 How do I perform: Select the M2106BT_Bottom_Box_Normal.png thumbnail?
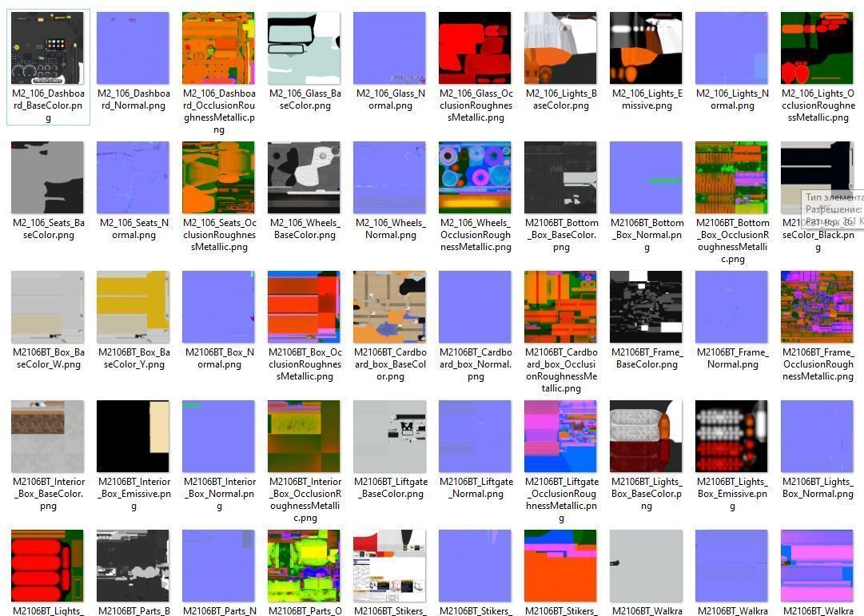(646, 177)
